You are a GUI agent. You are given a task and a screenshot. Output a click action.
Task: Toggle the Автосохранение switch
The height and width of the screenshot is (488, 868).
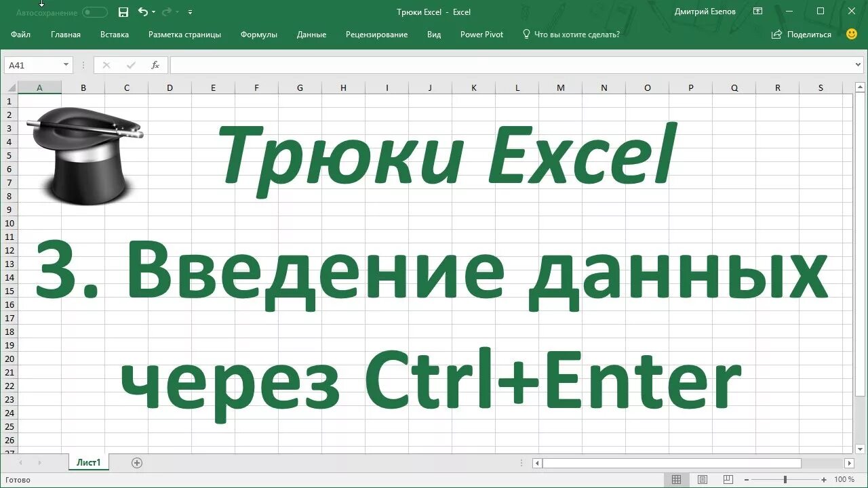tap(95, 12)
